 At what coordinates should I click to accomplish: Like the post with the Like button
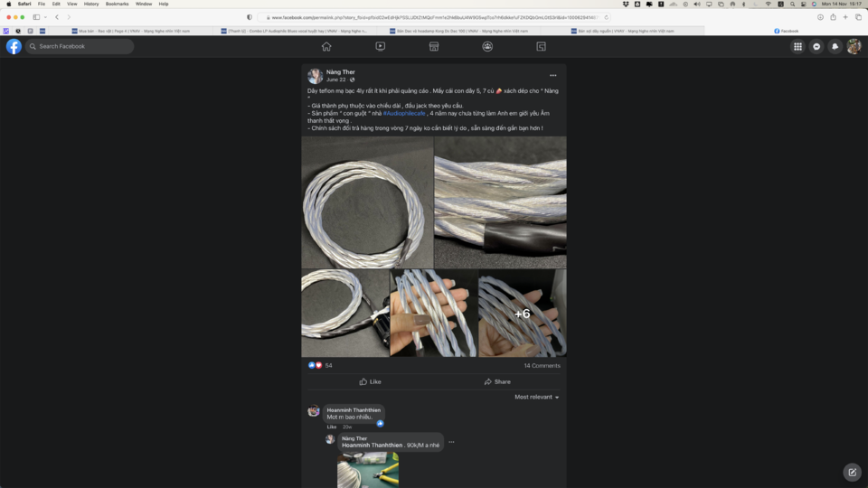click(370, 381)
